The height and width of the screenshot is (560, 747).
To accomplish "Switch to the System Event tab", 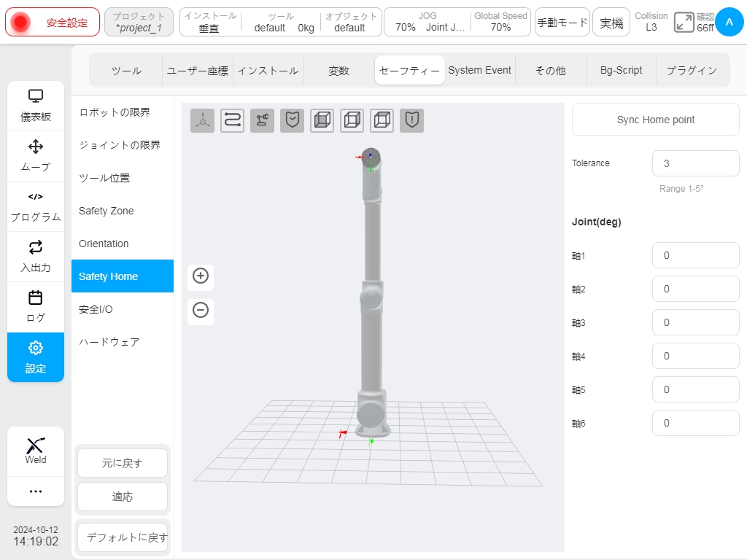I will point(480,71).
